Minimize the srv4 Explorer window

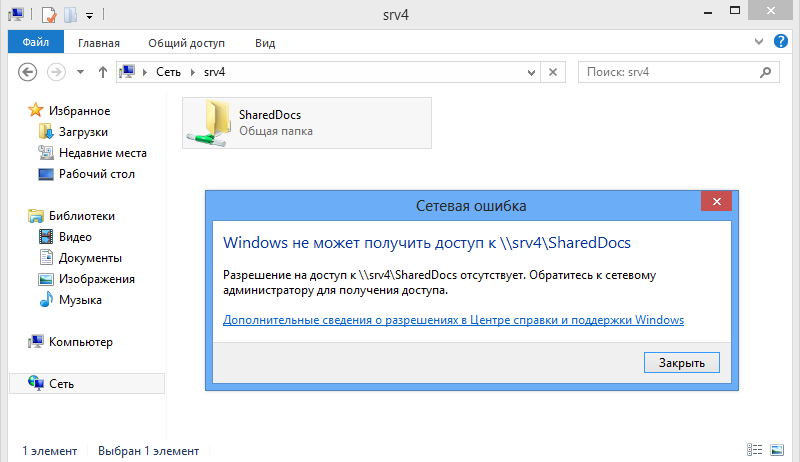pyautogui.click(x=708, y=13)
